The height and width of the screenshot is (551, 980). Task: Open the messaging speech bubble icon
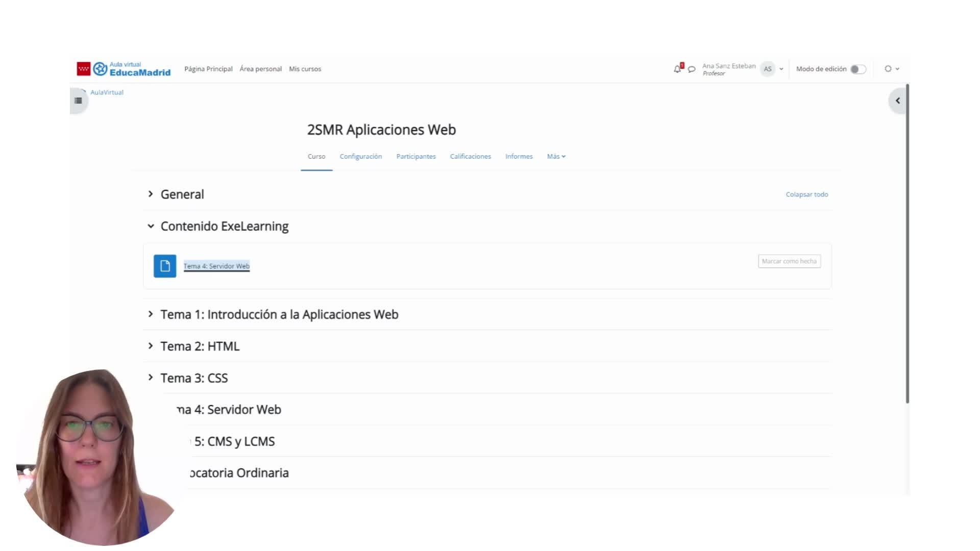pos(692,69)
